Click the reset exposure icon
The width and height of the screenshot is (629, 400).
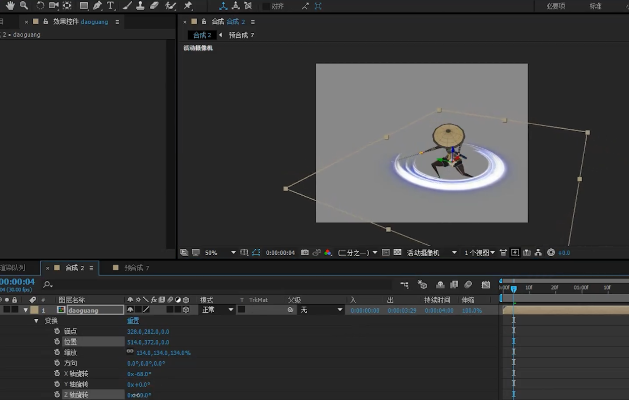click(x=551, y=252)
